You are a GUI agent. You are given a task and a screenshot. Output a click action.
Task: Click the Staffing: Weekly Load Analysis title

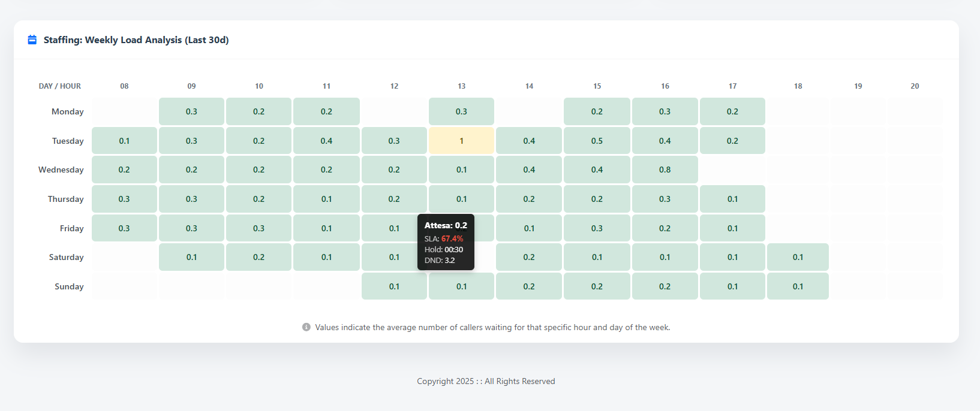point(136,40)
